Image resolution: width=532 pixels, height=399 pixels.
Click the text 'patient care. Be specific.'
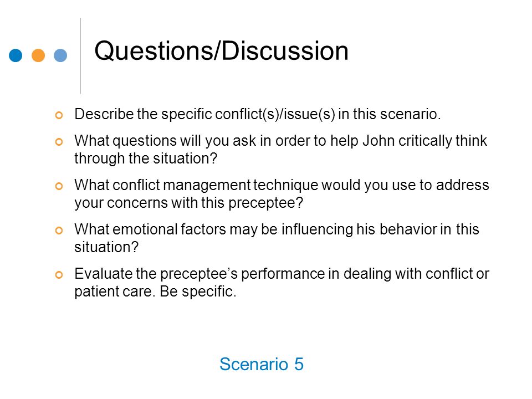pyautogui.click(x=155, y=292)
